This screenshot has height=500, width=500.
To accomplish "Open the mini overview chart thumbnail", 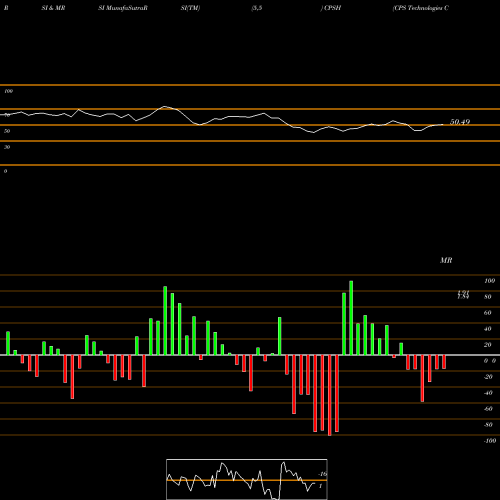I will pos(247,479).
